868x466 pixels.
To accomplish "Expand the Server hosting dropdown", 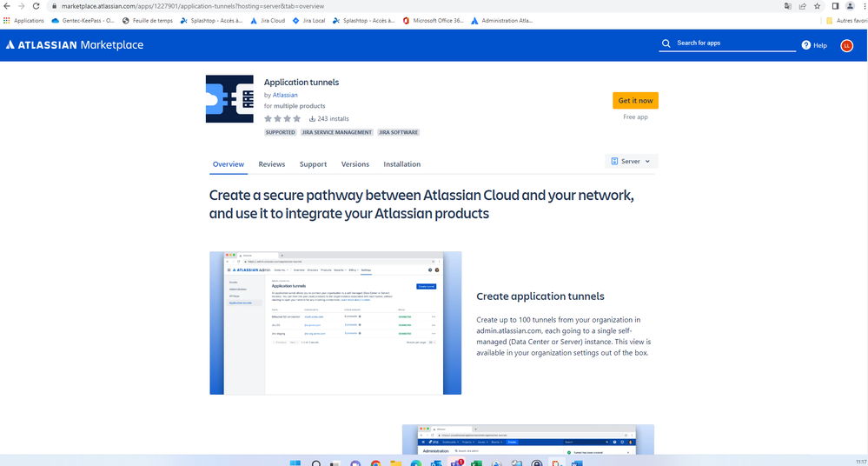I will 631,161.
